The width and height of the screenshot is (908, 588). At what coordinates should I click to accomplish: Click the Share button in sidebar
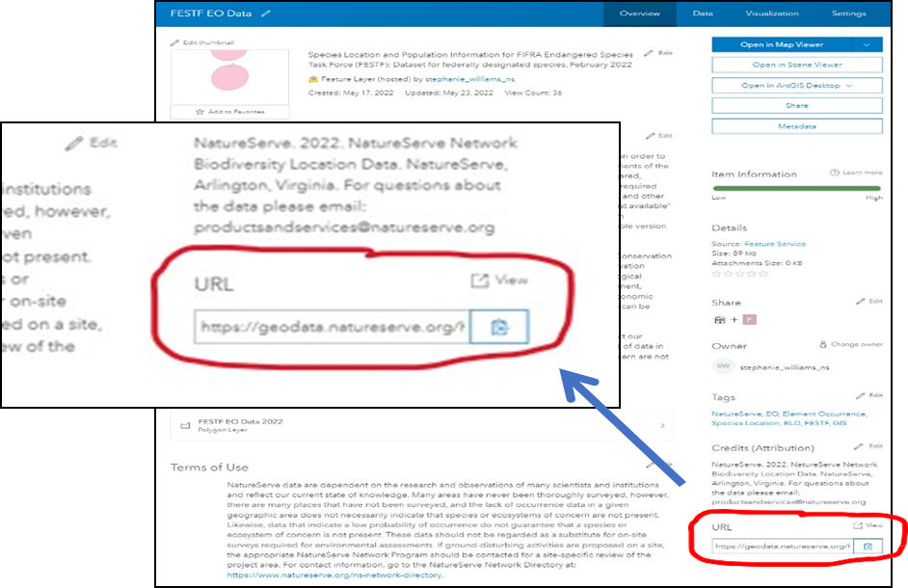[797, 105]
